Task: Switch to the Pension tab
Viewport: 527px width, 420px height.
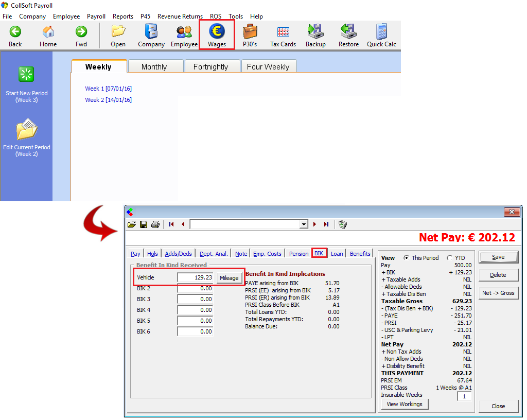Action: pos(298,254)
